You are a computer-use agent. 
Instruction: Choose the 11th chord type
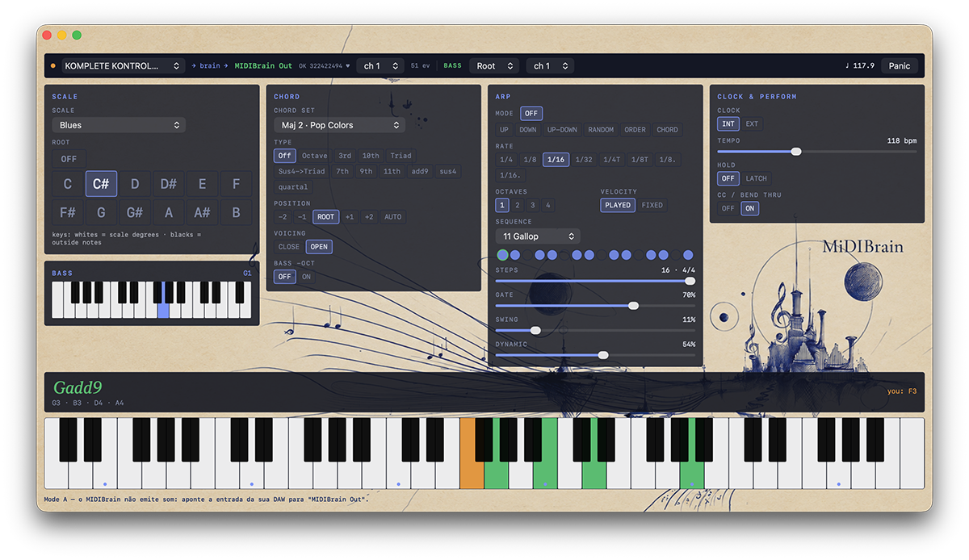point(392,171)
